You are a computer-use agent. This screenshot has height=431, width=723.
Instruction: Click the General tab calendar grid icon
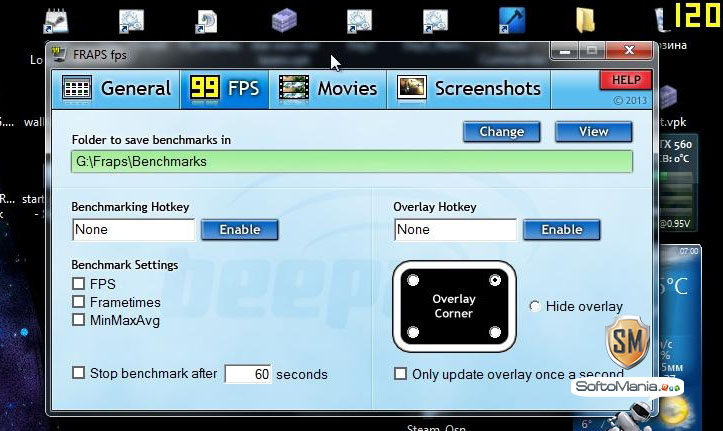(77, 88)
